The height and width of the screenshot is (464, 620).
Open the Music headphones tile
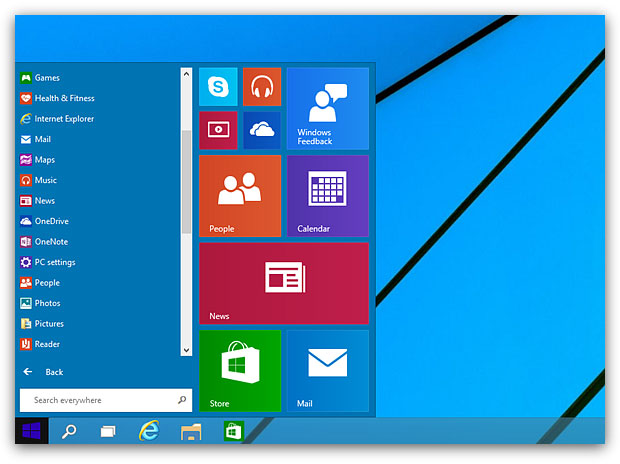(x=262, y=87)
